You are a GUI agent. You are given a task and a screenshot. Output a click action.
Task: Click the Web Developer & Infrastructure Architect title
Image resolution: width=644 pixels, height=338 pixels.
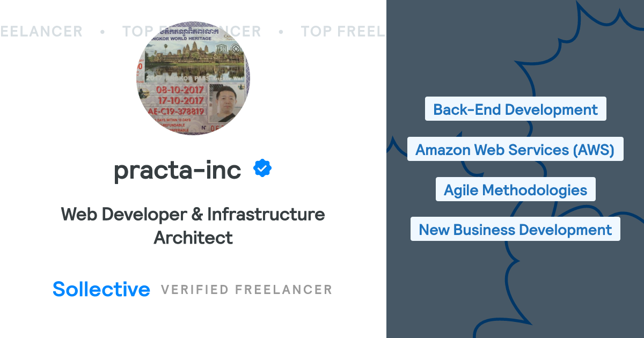point(193,225)
